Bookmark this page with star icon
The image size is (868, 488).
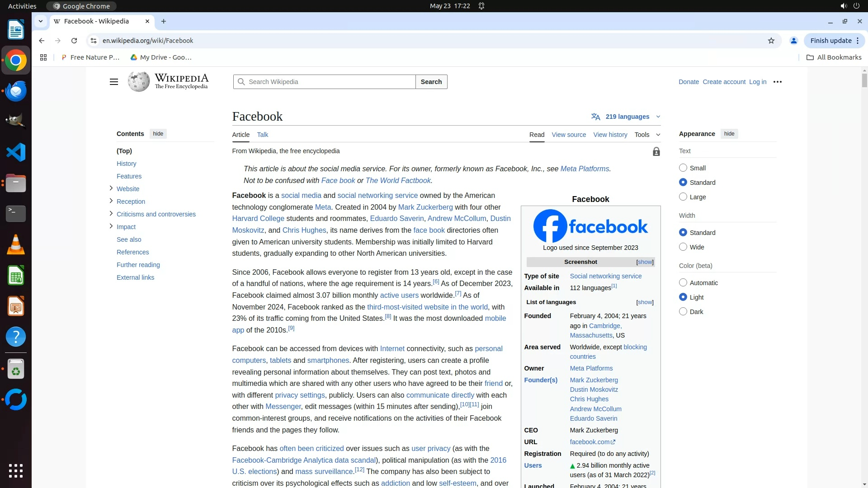tap(771, 41)
